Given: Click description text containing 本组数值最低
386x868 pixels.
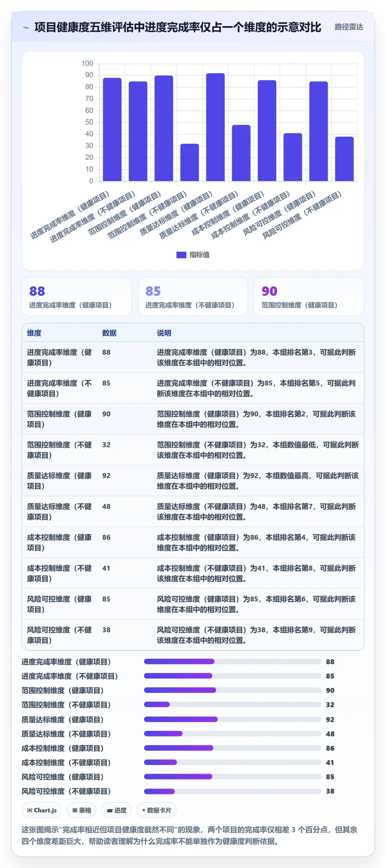Looking at the screenshot, I should [258, 450].
